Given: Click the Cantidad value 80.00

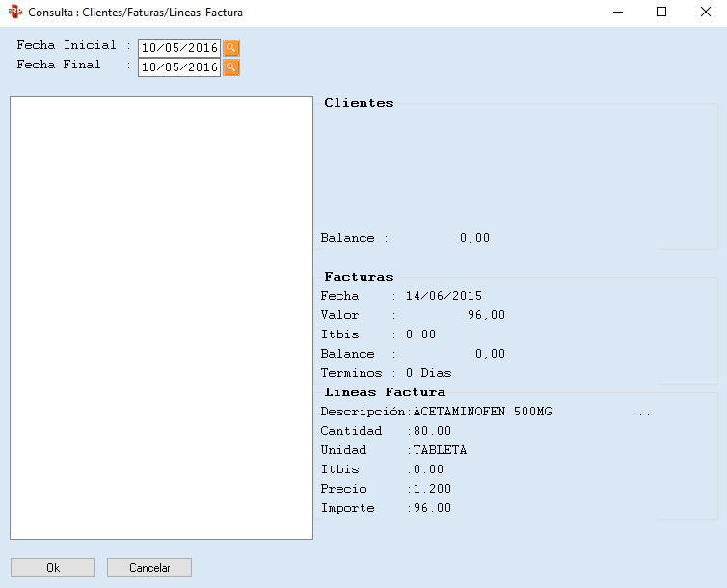Looking at the screenshot, I should point(432,431).
